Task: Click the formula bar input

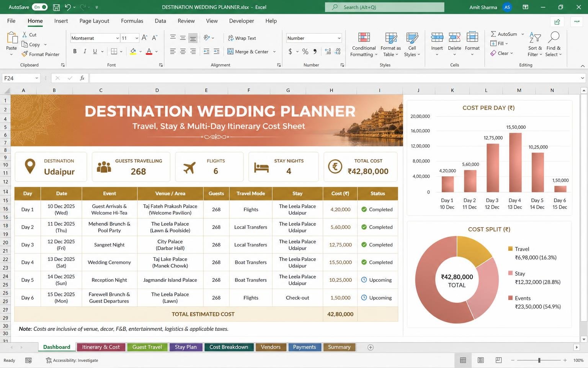Action: click(333, 78)
